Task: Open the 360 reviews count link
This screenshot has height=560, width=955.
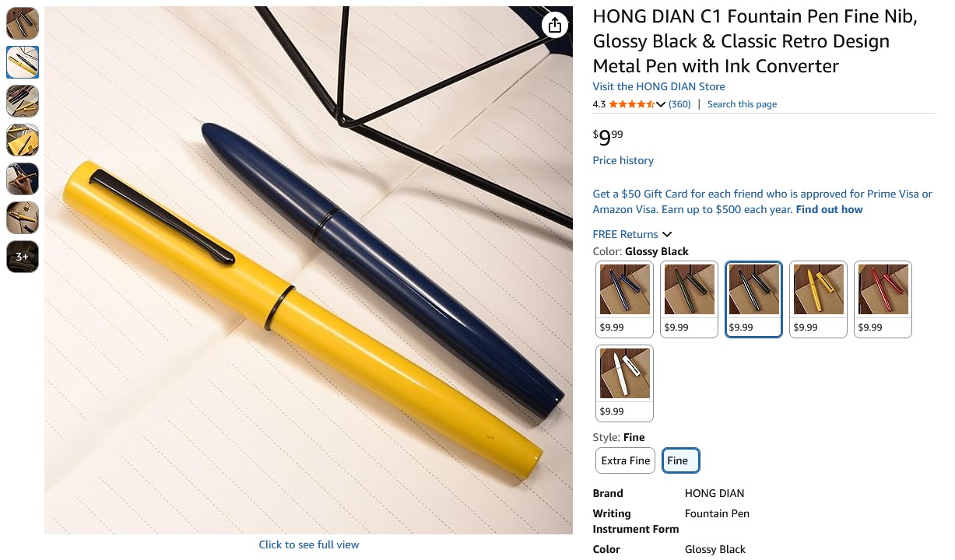Action: [679, 104]
